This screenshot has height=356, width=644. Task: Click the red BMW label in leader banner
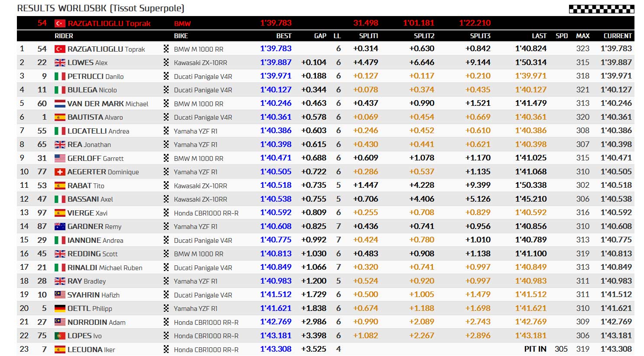182,23
